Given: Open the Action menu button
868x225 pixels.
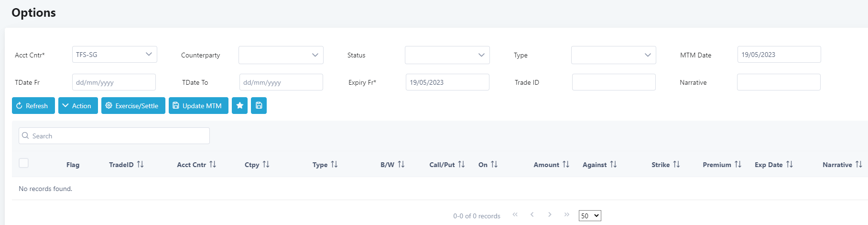Looking at the screenshot, I should point(78,106).
